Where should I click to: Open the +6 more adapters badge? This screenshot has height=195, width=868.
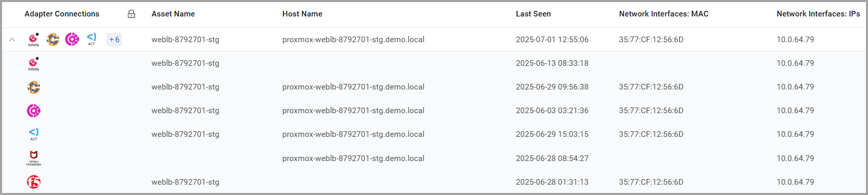point(114,40)
